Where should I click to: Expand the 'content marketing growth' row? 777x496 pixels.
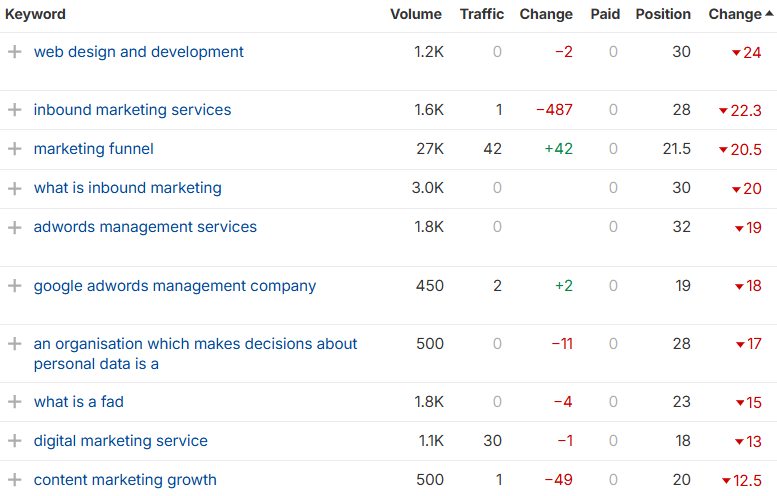tap(15, 480)
